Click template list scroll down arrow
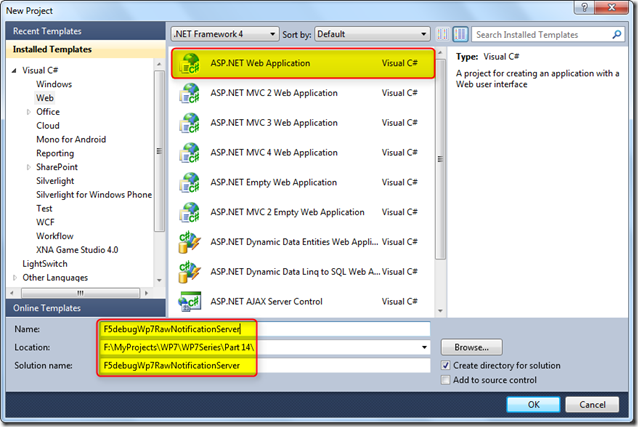 [440, 311]
